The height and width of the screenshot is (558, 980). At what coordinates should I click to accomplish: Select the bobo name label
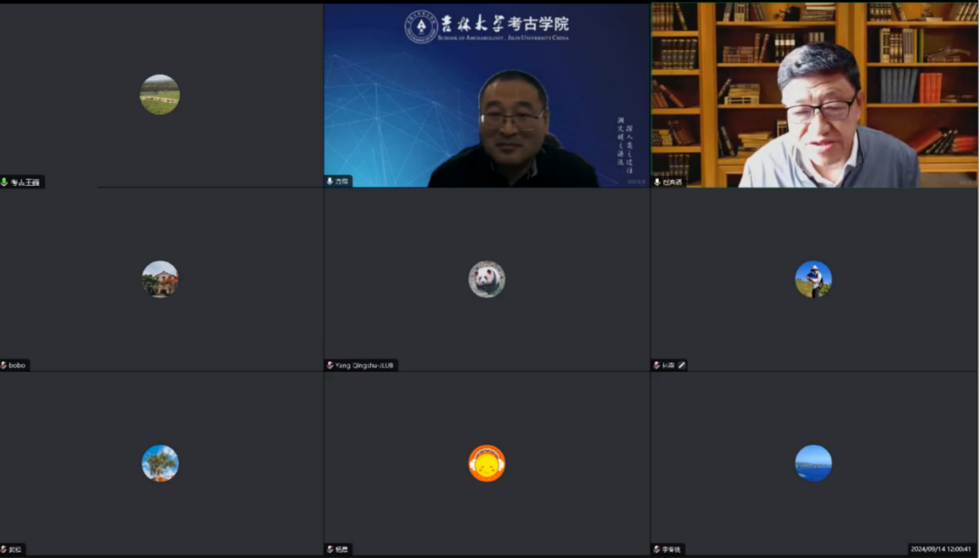(x=18, y=365)
